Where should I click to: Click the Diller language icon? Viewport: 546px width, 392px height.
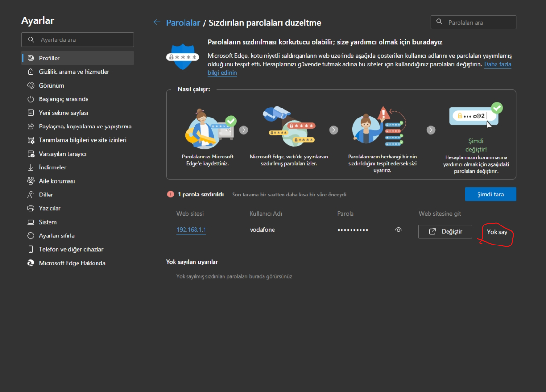30,195
